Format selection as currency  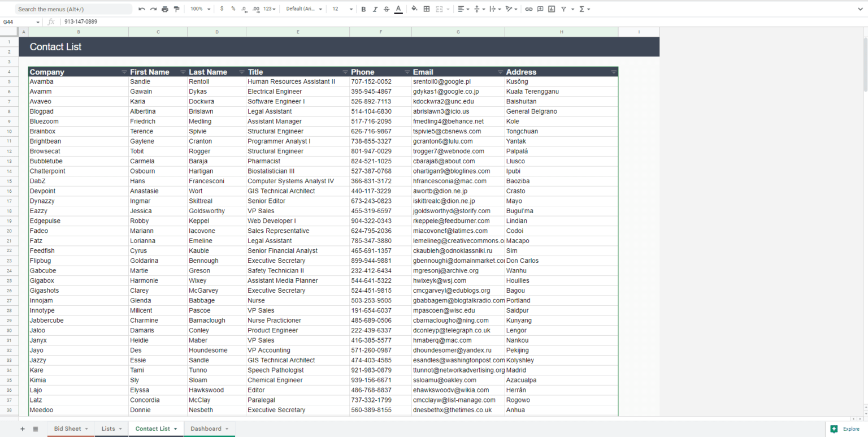[x=222, y=8]
